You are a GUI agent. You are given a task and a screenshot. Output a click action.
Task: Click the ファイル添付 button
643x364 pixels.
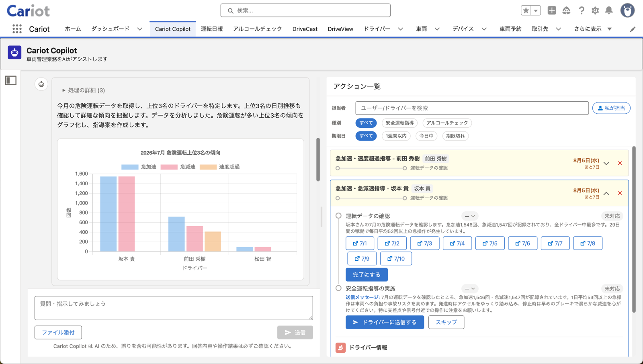pos(58,332)
